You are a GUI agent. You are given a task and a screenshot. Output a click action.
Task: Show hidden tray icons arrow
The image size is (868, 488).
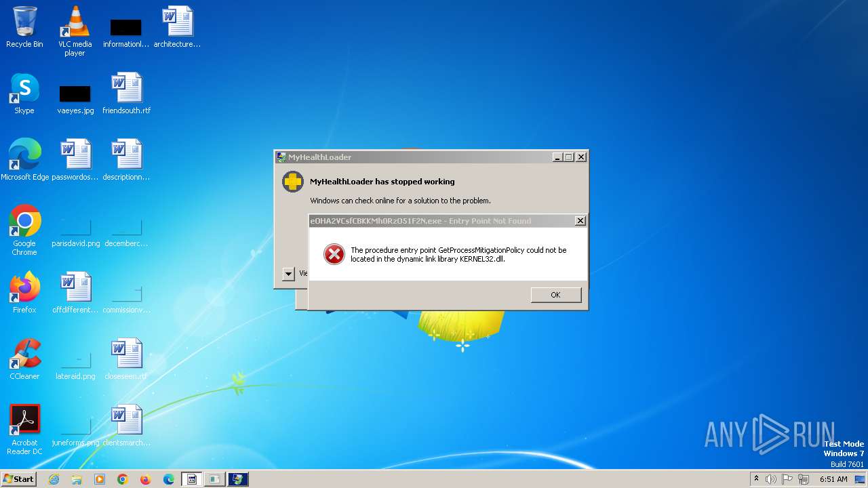pyautogui.click(x=756, y=479)
